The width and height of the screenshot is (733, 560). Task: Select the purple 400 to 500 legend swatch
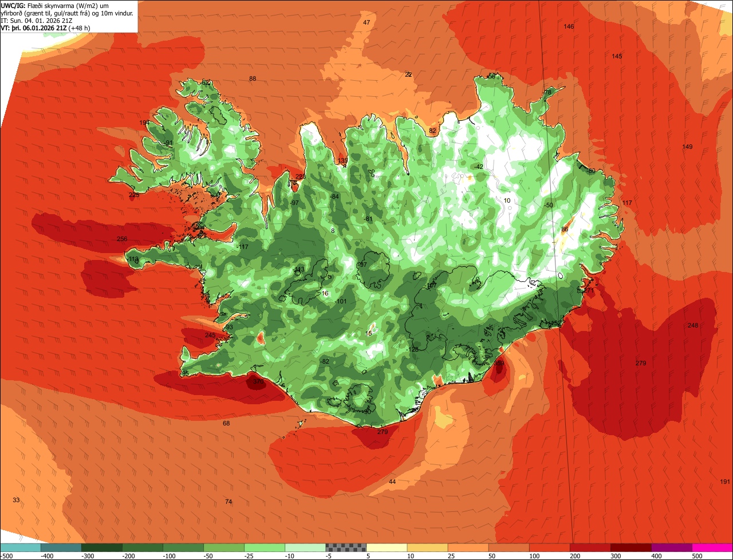pos(671,547)
